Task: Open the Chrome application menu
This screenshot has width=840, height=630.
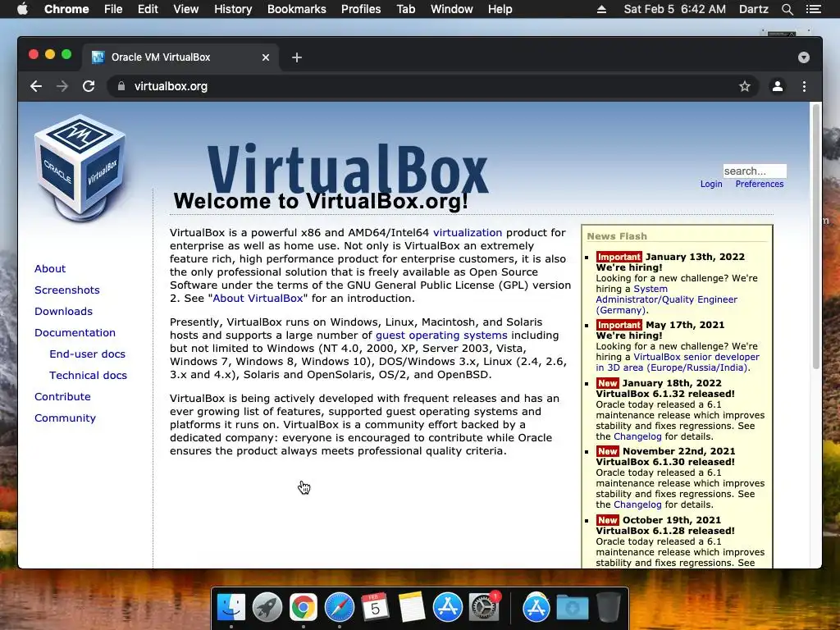Action: coord(66,9)
